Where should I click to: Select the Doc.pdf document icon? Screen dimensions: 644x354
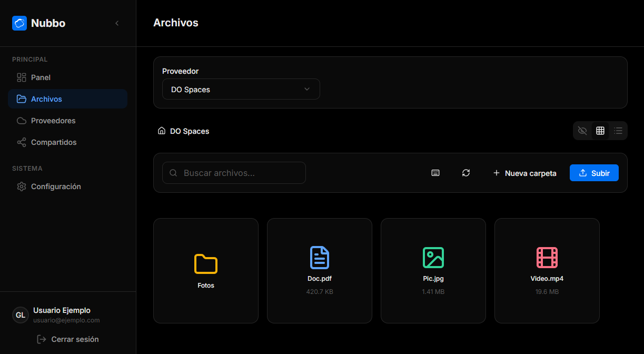tap(319, 258)
